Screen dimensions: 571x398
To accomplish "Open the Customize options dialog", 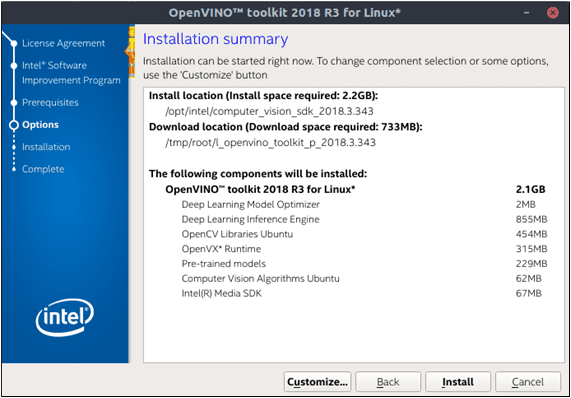I will click(317, 382).
